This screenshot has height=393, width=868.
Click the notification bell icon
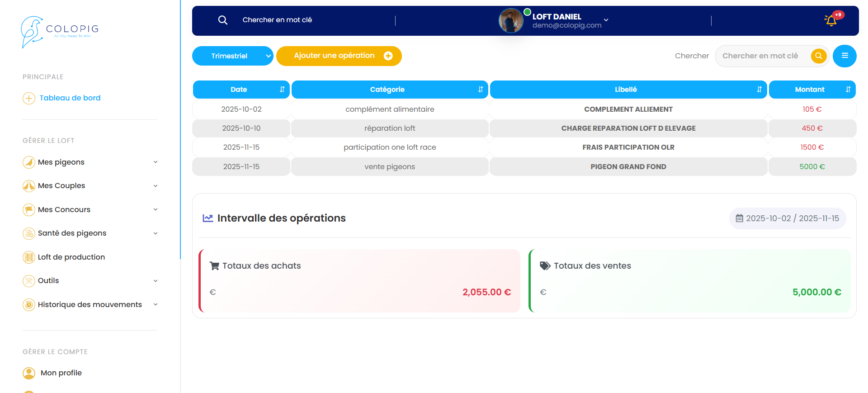pyautogui.click(x=831, y=20)
